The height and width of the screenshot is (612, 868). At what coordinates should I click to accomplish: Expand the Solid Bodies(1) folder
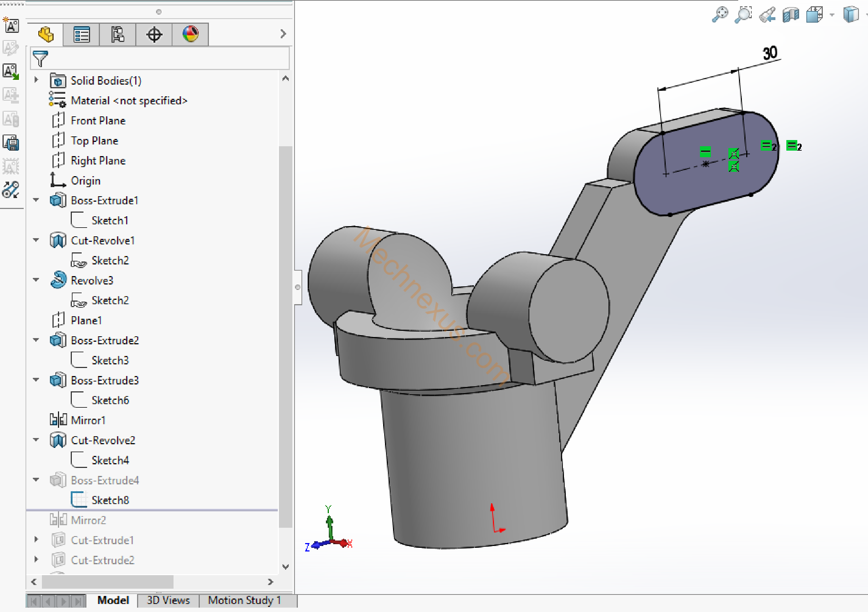tap(36, 80)
